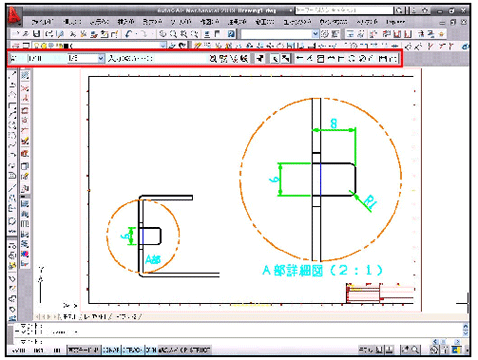Screen dimensions: 478x360
Task: Click the Zoom window icon
Action: [184, 34]
